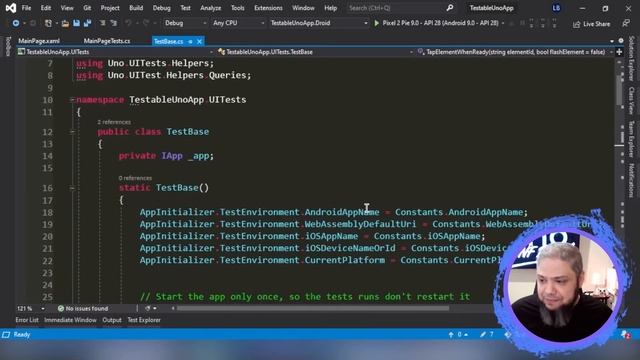
Task: Click the Open File folder icon
Action: click(65, 23)
